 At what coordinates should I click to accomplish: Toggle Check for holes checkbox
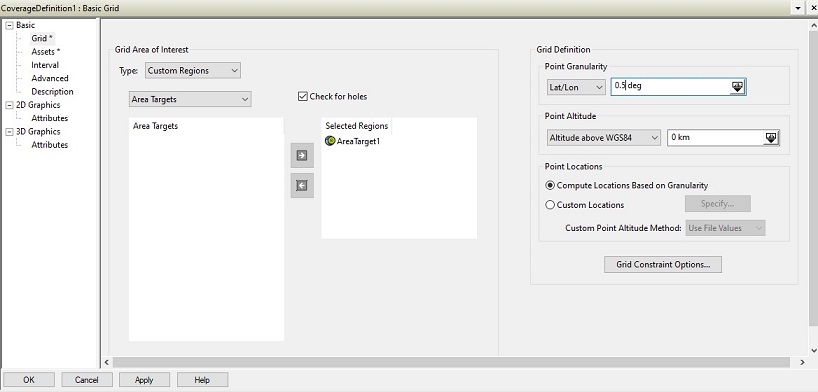coord(303,97)
